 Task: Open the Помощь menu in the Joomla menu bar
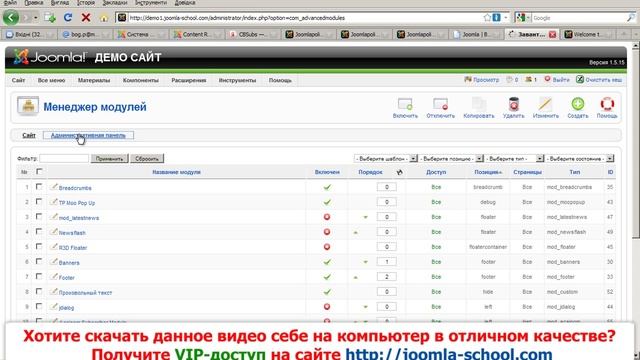point(280,80)
